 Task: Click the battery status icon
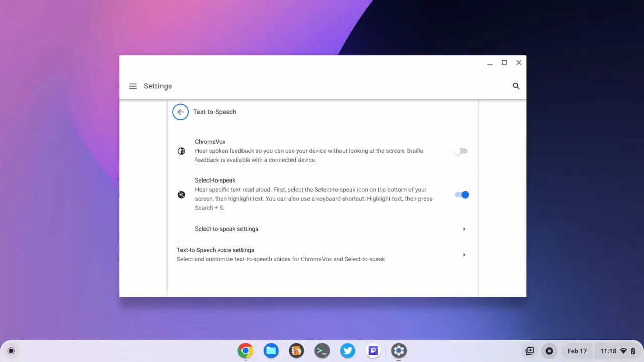point(633,351)
